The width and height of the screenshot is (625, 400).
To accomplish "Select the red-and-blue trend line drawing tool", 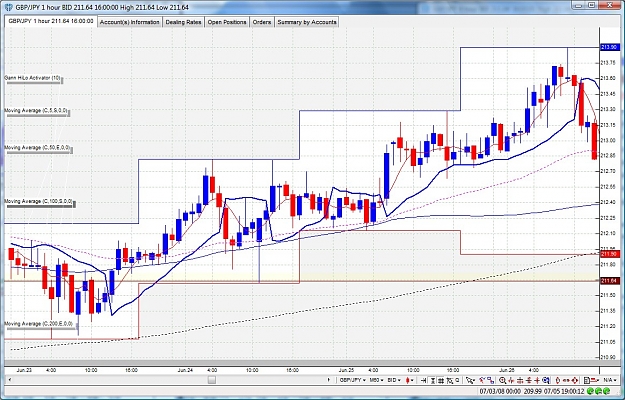I will click(x=482, y=380).
